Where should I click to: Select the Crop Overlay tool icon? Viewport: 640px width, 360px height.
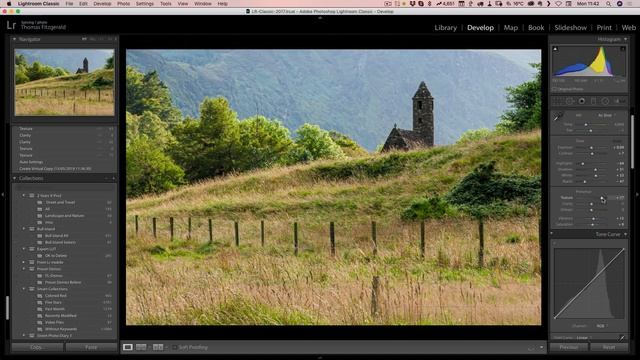tap(558, 101)
